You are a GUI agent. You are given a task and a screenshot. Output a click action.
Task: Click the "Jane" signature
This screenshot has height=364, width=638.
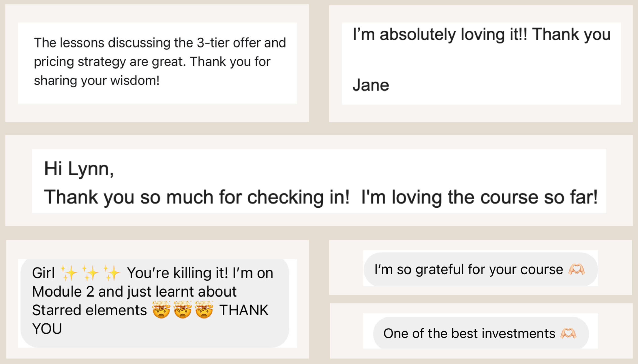click(x=371, y=85)
